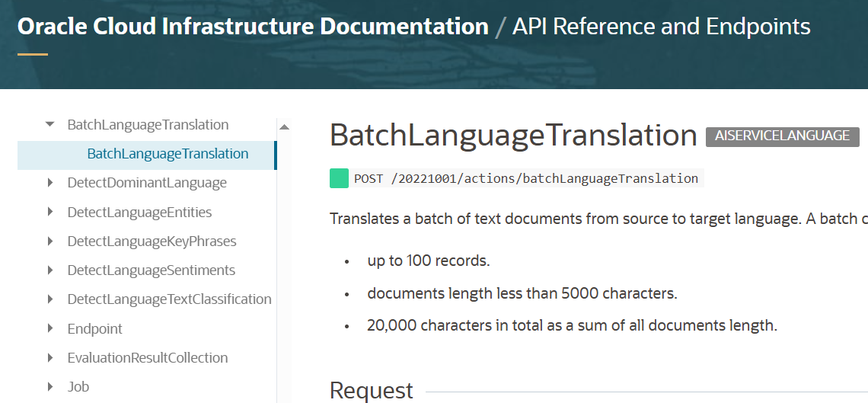
Task: Expand the DetectLanguageEntities node
Action: pos(50,212)
